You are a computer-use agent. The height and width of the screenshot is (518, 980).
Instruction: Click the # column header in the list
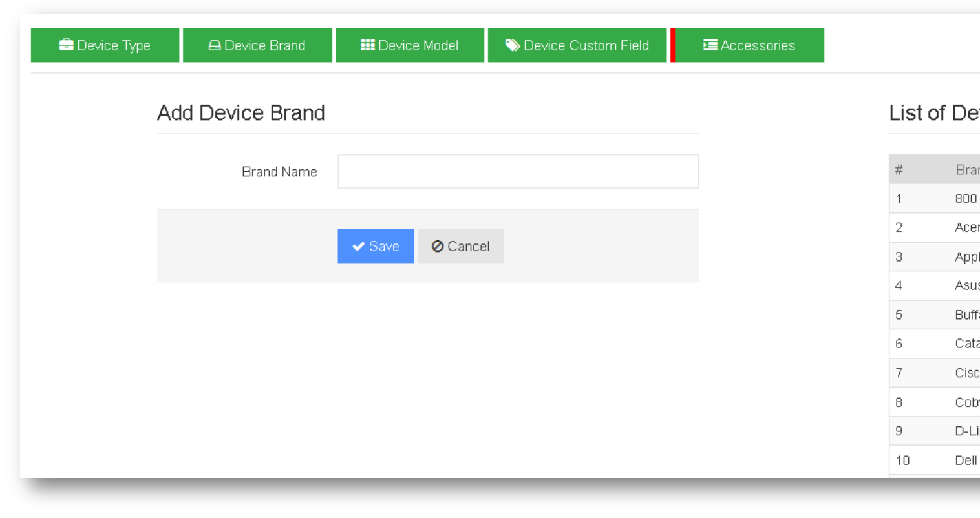[899, 170]
